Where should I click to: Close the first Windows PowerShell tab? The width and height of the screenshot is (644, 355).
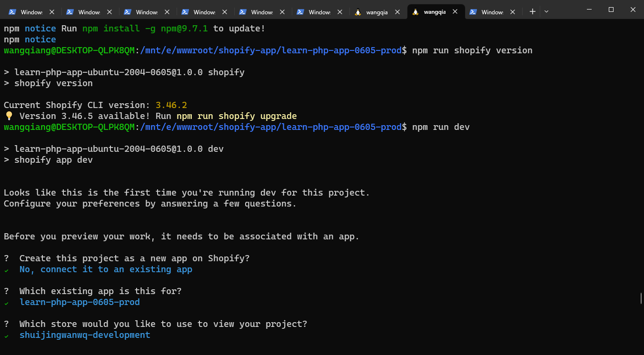52,12
